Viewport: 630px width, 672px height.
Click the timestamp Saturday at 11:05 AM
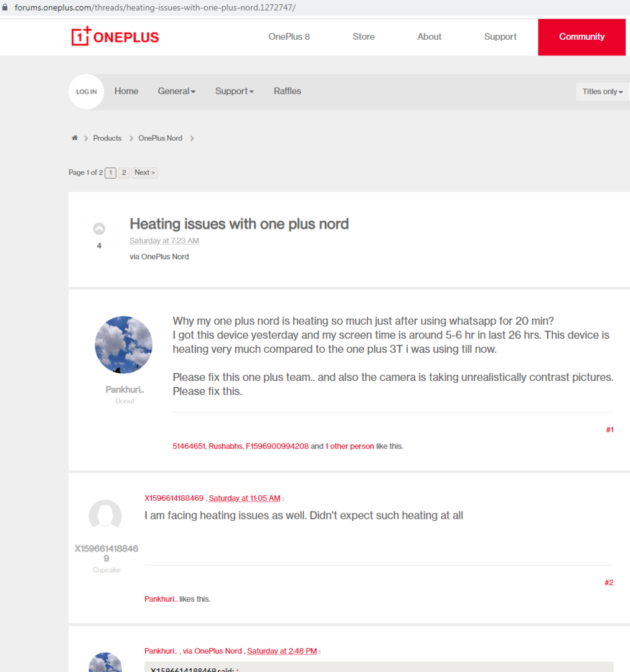(x=245, y=498)
